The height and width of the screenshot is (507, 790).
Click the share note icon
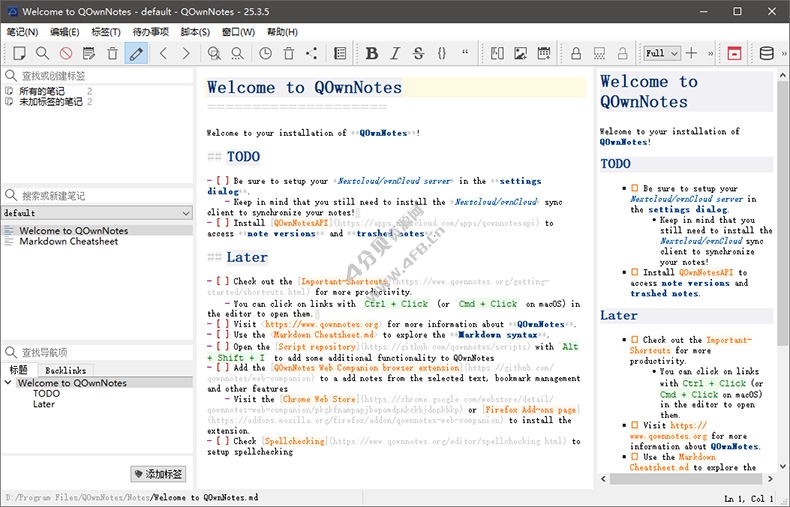tap(311, 53)
